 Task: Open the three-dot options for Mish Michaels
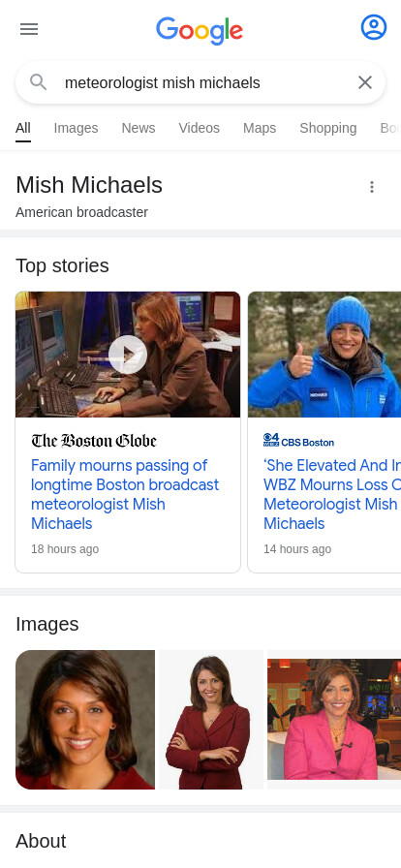pyautogui.click(x=372, y=187)
